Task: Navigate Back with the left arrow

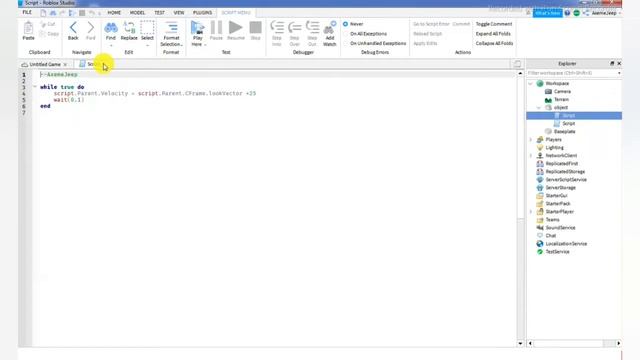Action: click(x=73, y=28)
